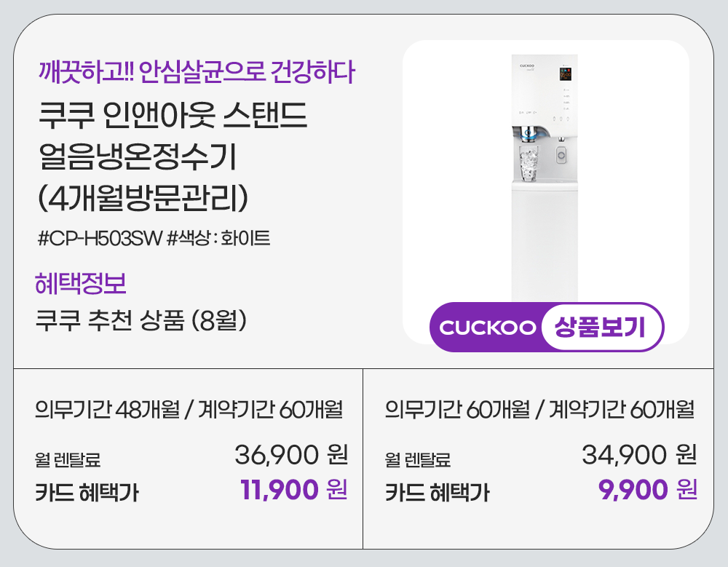Click the round dispense button on the purifier

pyautogui.click(x=561, y=154)
